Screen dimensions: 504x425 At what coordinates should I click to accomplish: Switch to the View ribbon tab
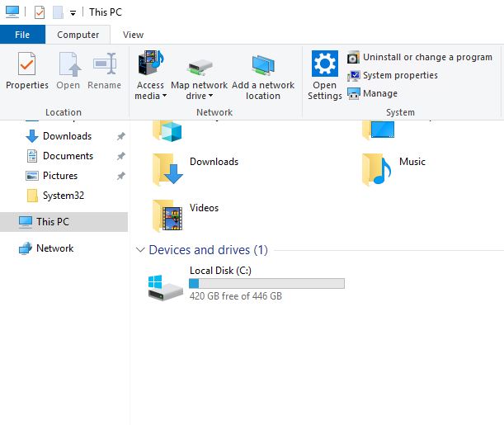tap(133, 35)
